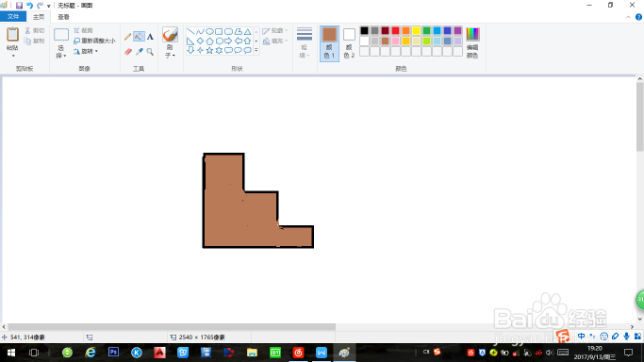Activate the Color 2 swatch button
This screenshot has width=644, height=362.
(349, 43)
